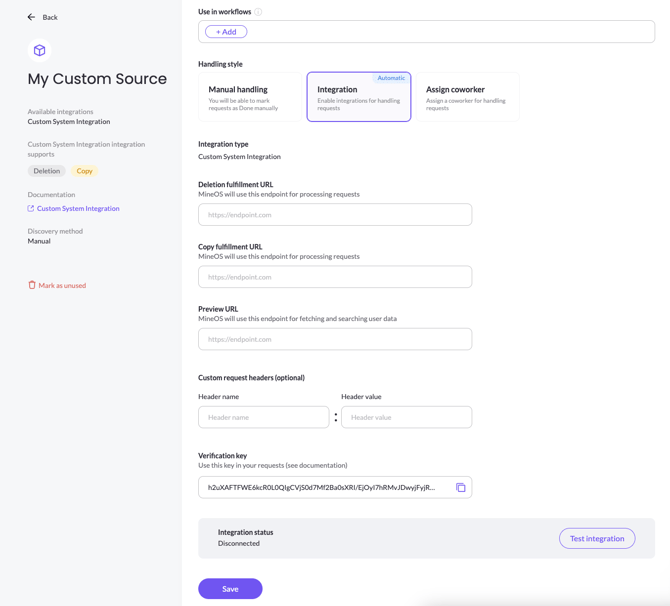Click the Mark as unused link
The height and width of the screenshot is (606, 670).
pos(62,285)
